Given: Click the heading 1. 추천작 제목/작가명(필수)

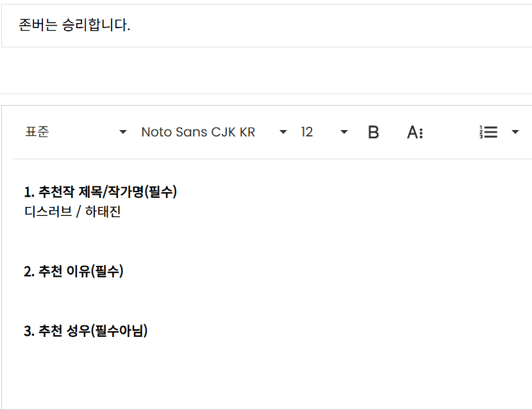Looking at the screenshot, I should tap(100, 192).
